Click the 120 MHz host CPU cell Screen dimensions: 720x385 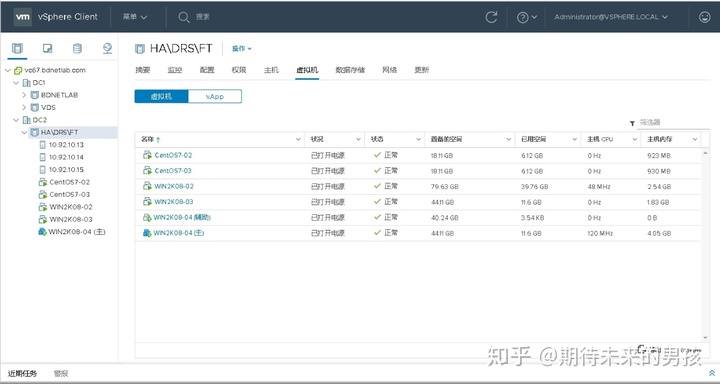pos(600,233)
